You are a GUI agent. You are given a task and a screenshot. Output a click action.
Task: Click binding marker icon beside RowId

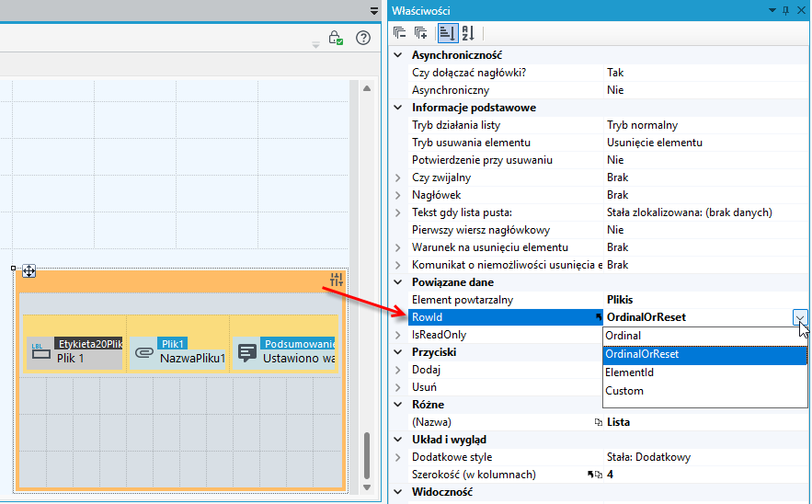point(599,317)
